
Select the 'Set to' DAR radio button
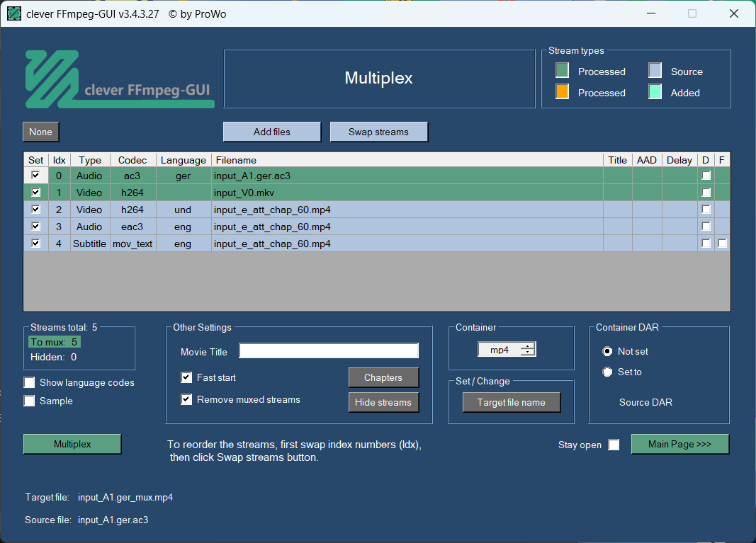click(607, 372)
